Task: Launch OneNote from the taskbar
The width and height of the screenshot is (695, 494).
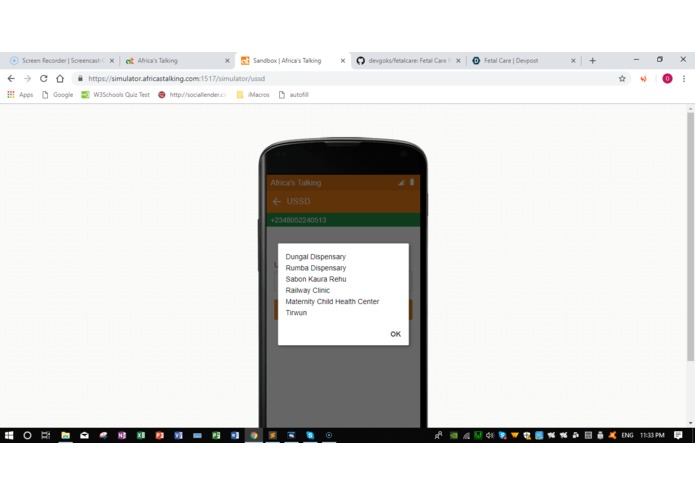Action: (122, 436)
